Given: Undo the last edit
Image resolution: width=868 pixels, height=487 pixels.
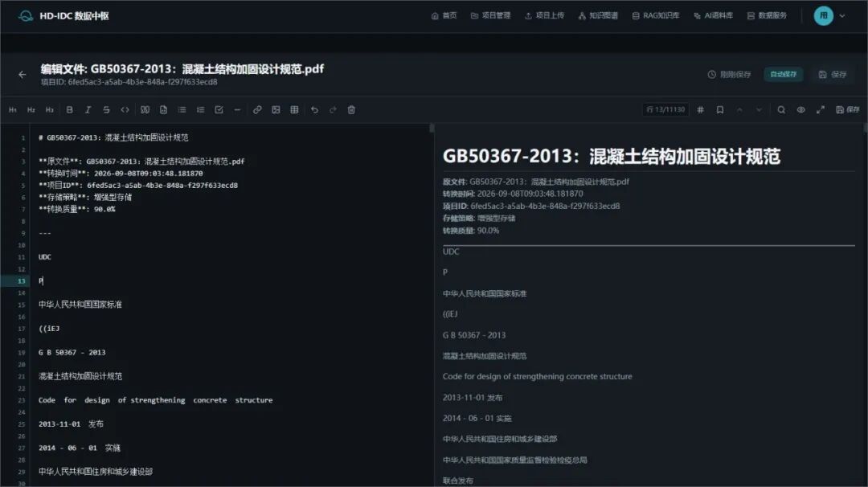Looking at the screenshot, I should pyautogui.click(x=314, y=109).
